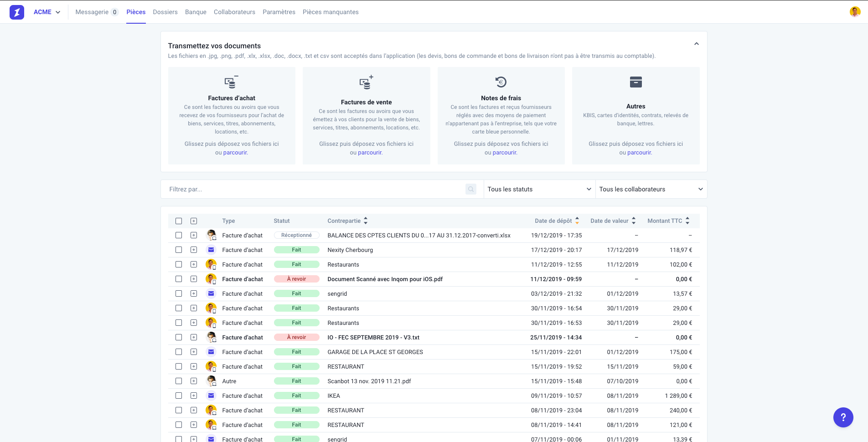The width and height of the screenshot is (868, 442).
Task: Sort by Montant TTC column arrows
Action: pyautogui.click(x=687, y=221)
